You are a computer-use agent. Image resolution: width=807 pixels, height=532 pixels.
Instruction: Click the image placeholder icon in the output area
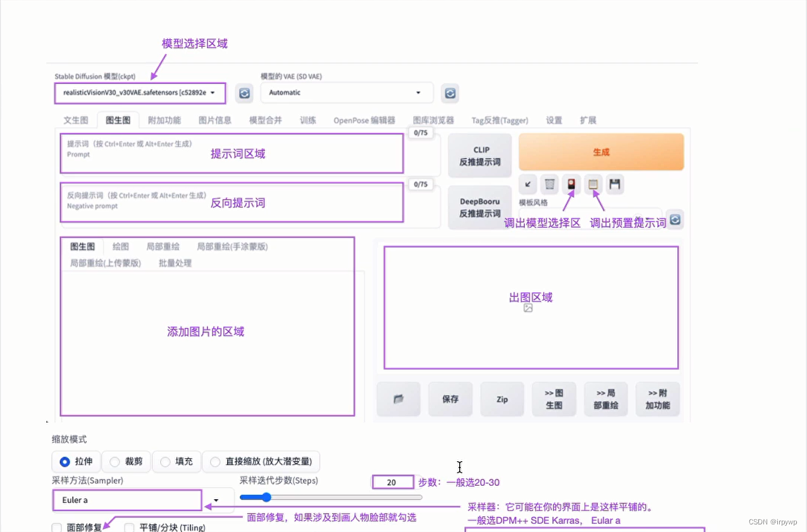pos(528,308)
